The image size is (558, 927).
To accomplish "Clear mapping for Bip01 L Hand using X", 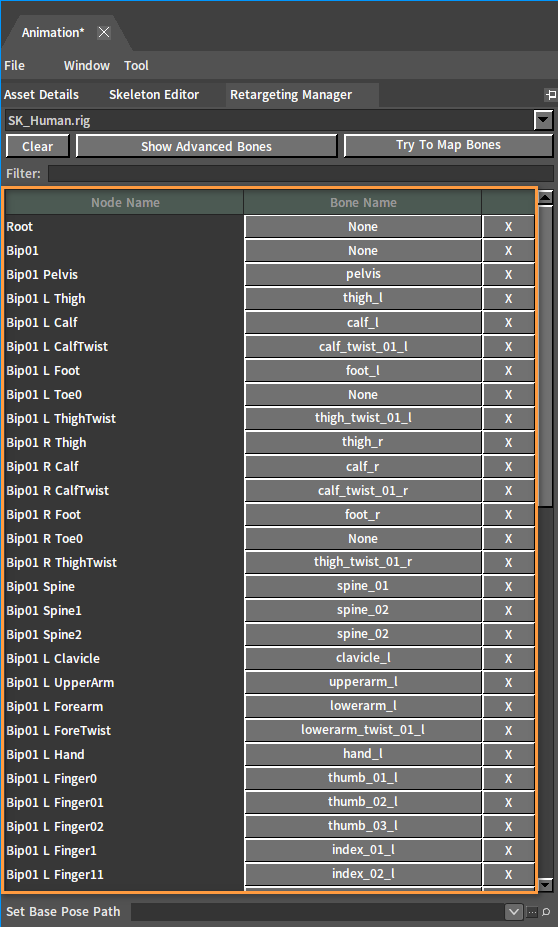I will pyautogui.click(x=508, y=754).
